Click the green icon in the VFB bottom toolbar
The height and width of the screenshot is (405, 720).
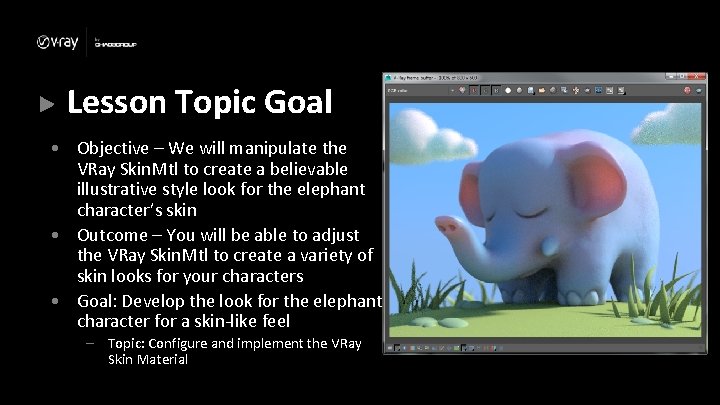pyautogui.click(x=456, y=348)
